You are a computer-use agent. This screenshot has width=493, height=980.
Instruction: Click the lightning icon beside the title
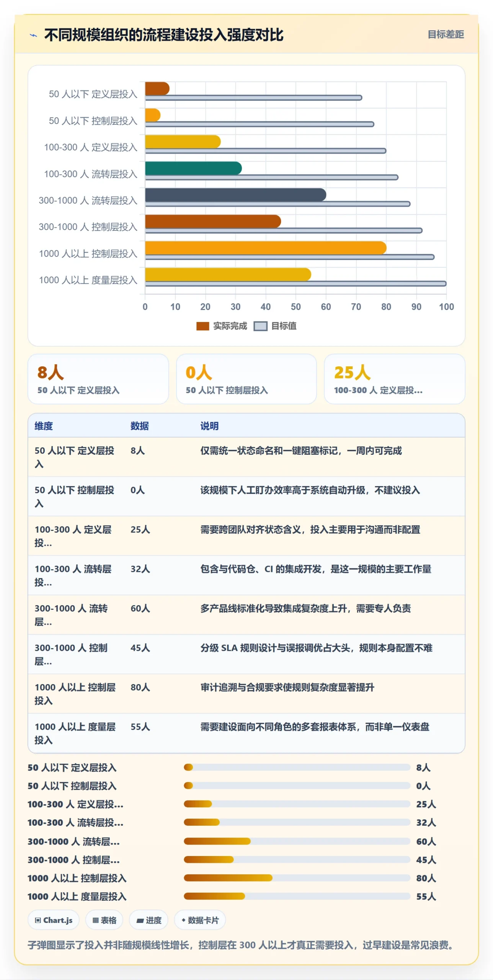coord(34,35)
